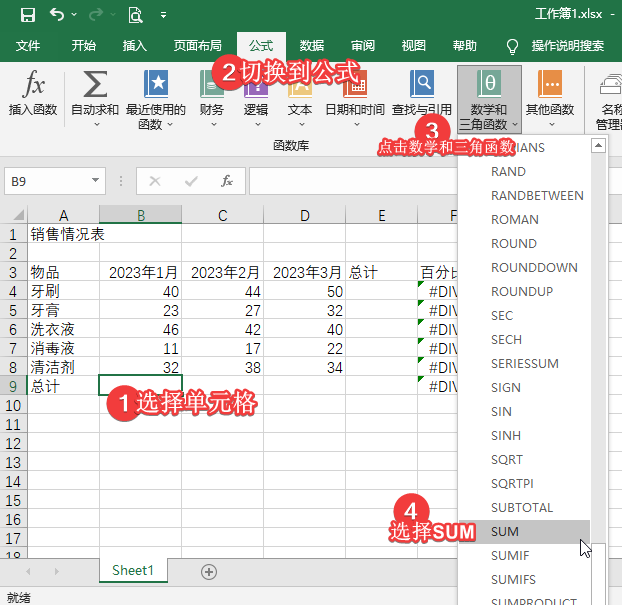
Task: Add a new sheet with the plus button
Action: (x=209, y=572)
